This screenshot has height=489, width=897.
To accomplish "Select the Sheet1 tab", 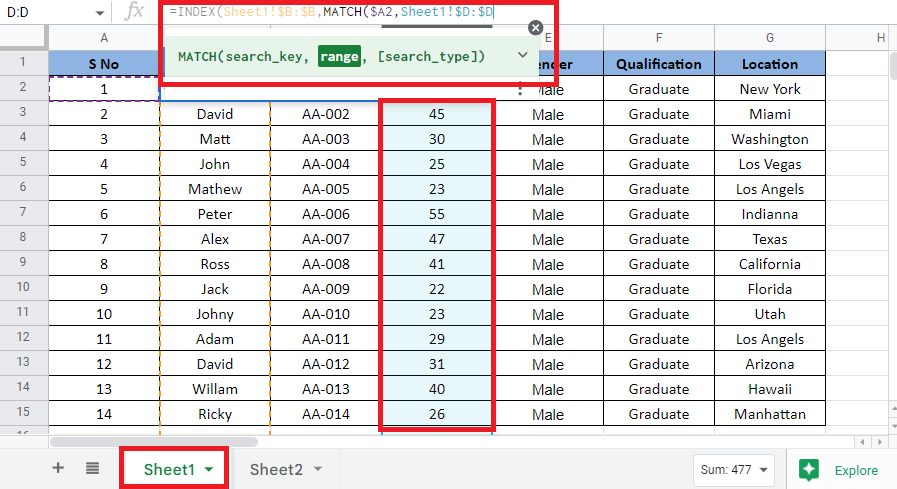I will click(x=168, y=469).
